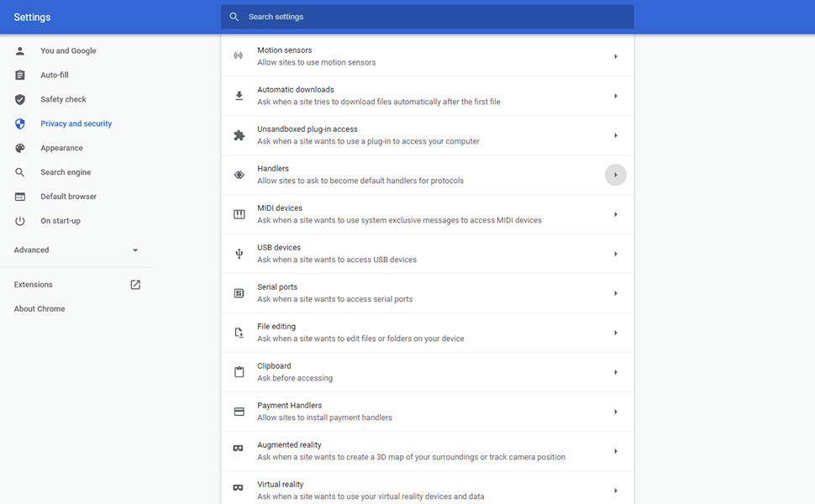Click the Automatic downloads arrow icon

click(x=239, y=96)
